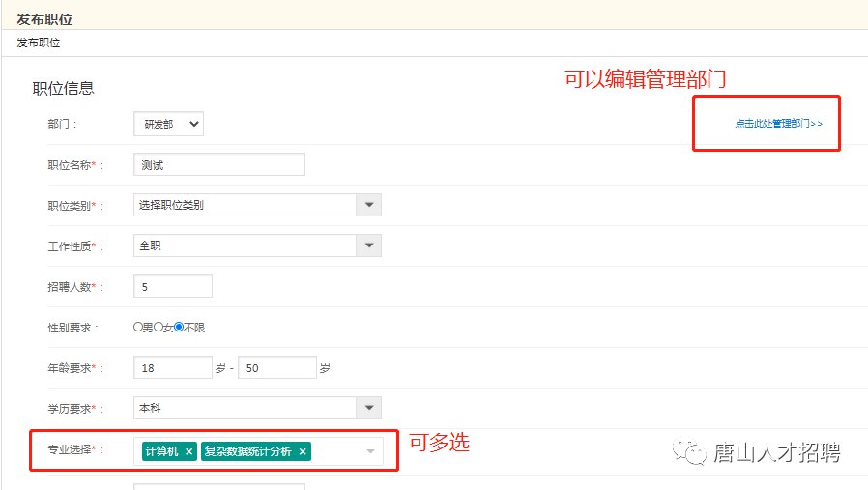The image size is (868, 490).
Task: Click the maximum age field showing 50
Action: (277, 367)
